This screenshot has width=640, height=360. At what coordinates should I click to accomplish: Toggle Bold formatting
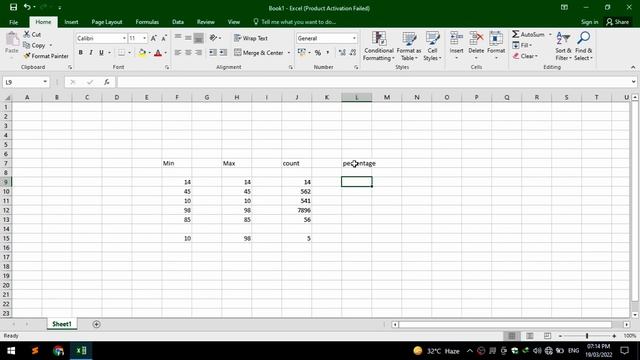tap(80, 53)
